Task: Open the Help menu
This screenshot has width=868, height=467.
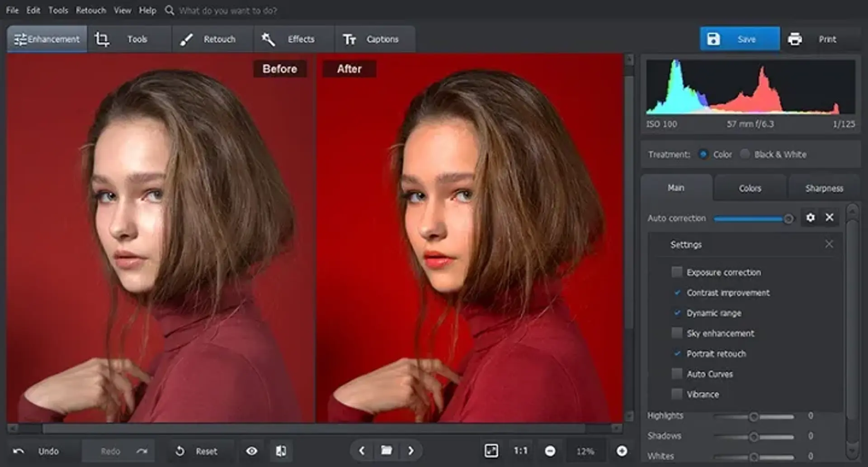Action: (147, 10)
